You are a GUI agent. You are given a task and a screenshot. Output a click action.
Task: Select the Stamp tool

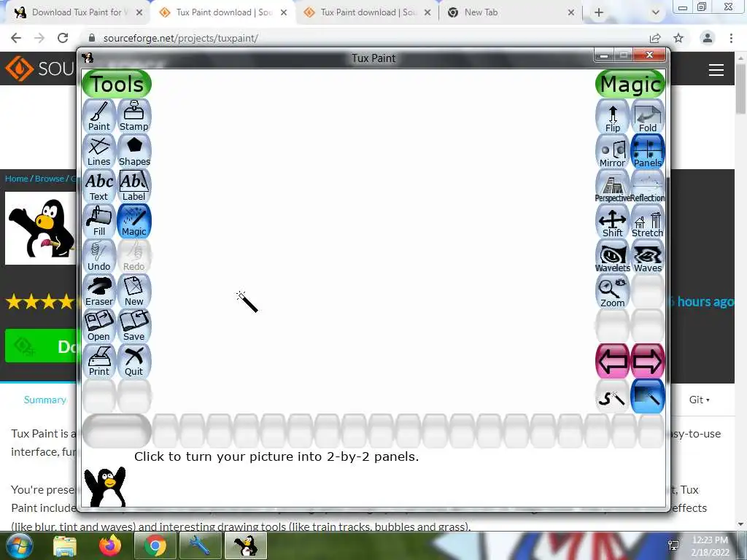click(x=134, y=116)
